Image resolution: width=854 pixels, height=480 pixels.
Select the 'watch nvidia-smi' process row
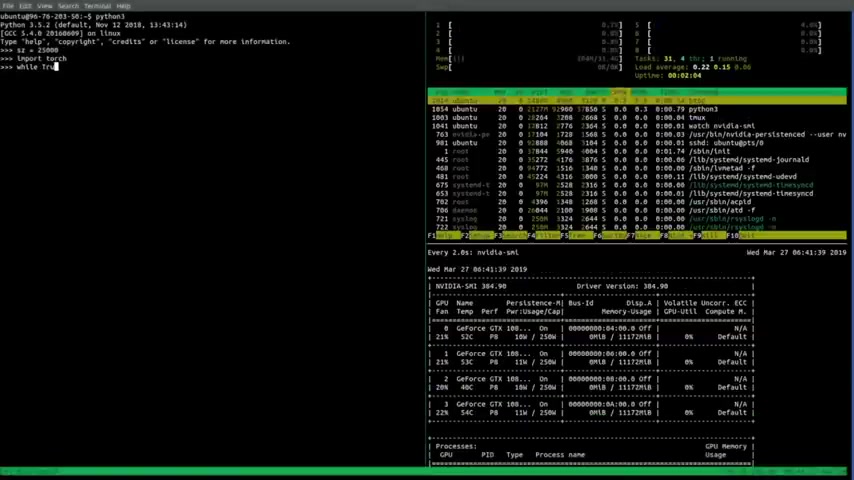[x=637, y=126]
